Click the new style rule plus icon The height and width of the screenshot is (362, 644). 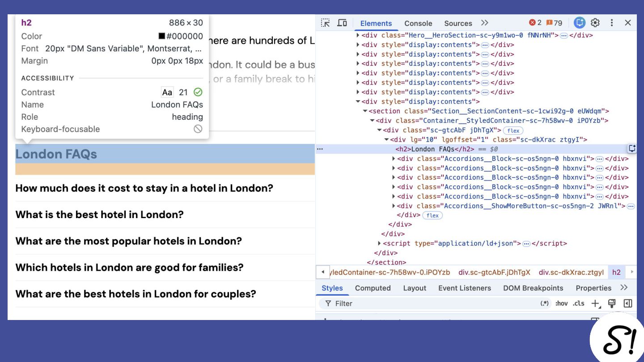click(x=595, y=303)
